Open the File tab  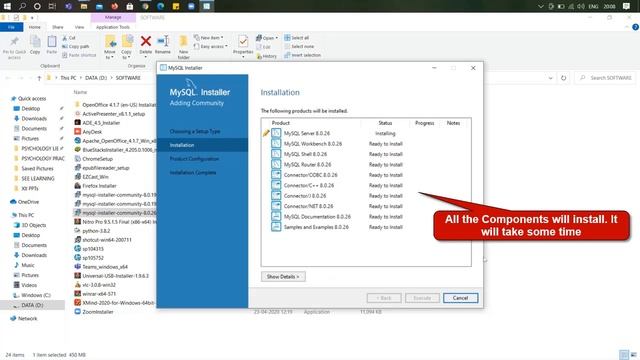[11, 27]
